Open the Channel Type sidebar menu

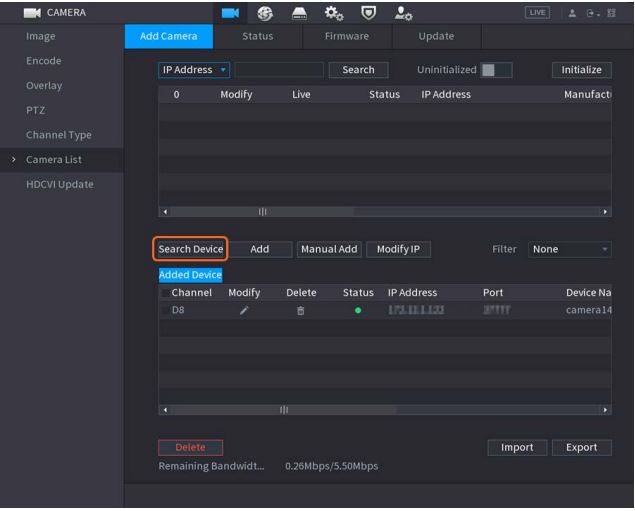pyautogui.click(x=59, y=135)
